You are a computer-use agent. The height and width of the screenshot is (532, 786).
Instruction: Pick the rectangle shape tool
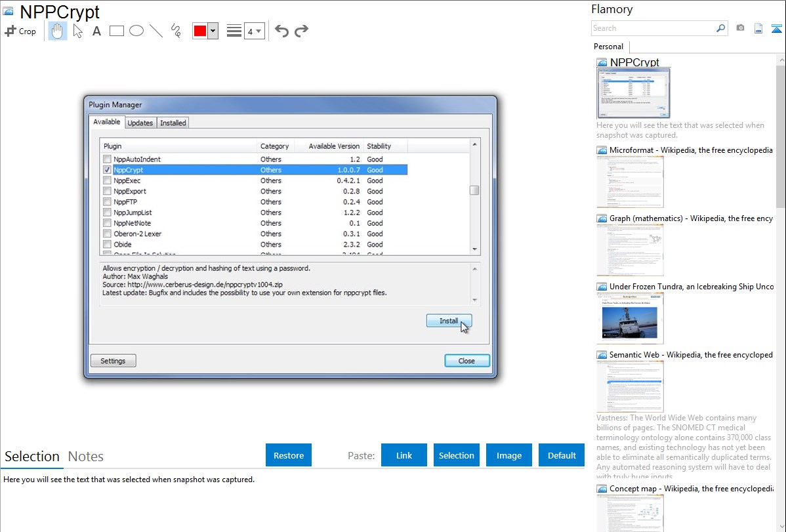pos(117,31)
